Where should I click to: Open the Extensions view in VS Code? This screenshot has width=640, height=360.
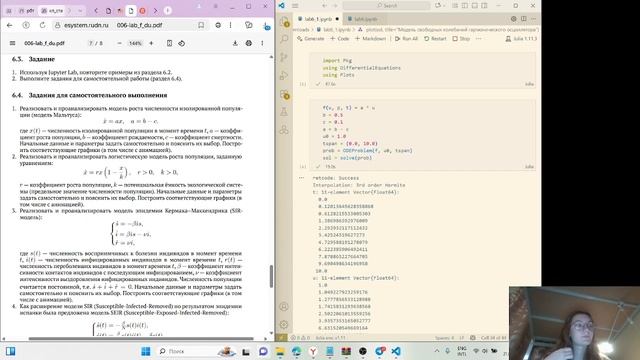(284, 94)
